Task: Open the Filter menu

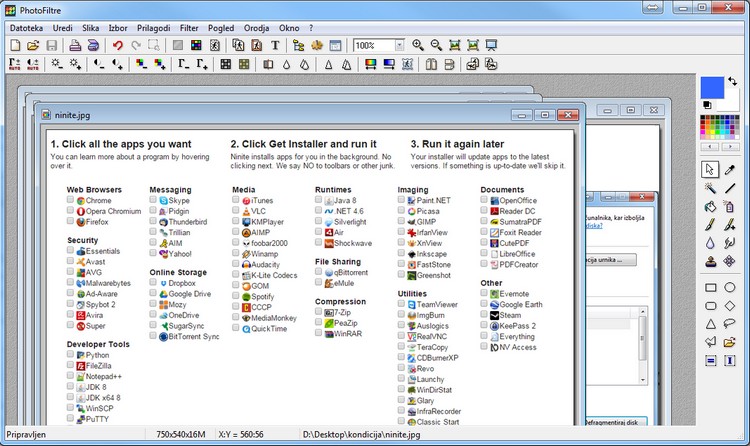Action: (189, 28)
